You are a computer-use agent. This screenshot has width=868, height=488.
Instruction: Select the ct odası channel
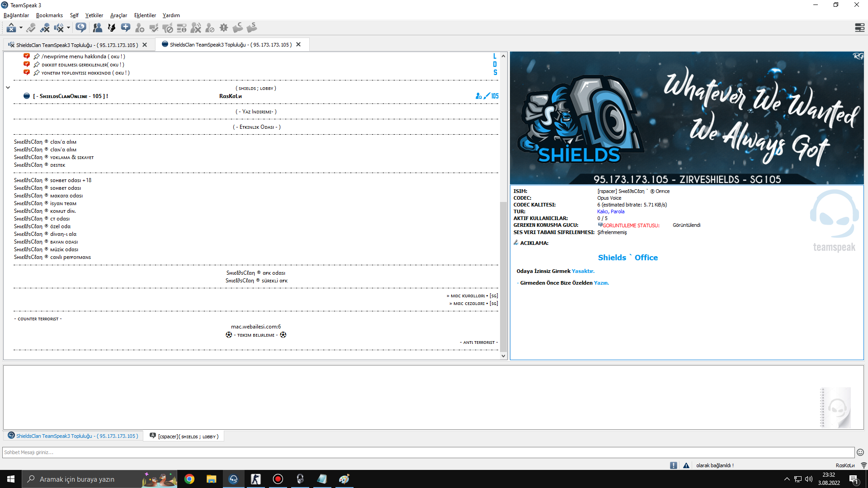coord(42,219)
